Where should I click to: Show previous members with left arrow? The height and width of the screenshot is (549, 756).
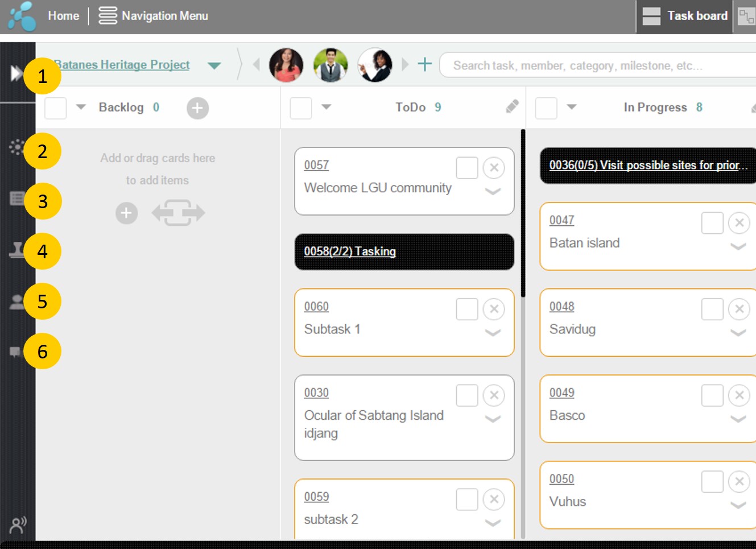coord(257,64)
